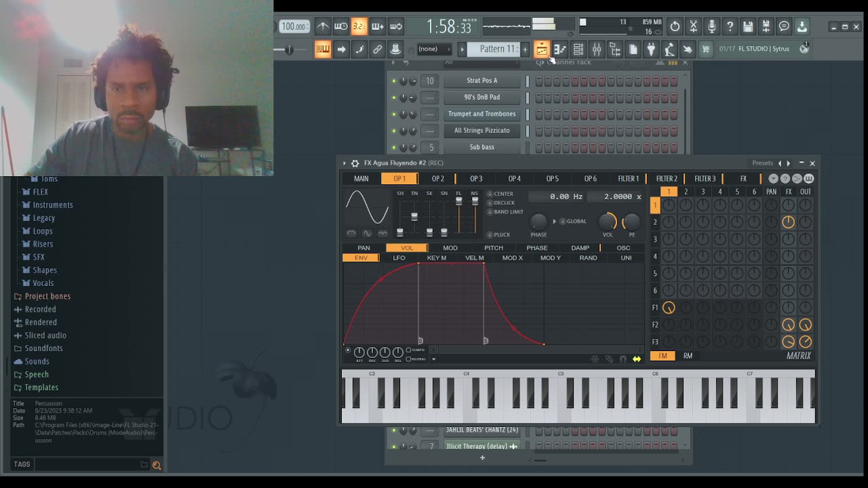The image size is (868, 488).
Task: Mute the Sub bass channel LED
Action: point(393,147)
